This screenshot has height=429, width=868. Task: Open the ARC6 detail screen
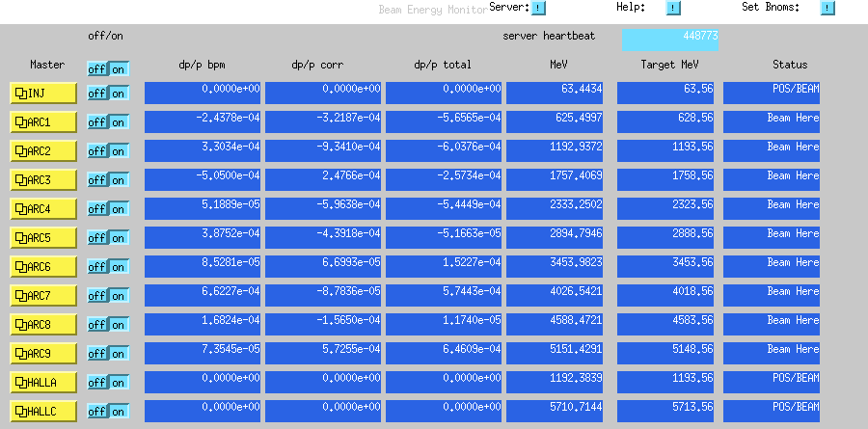tap(43, 266)
